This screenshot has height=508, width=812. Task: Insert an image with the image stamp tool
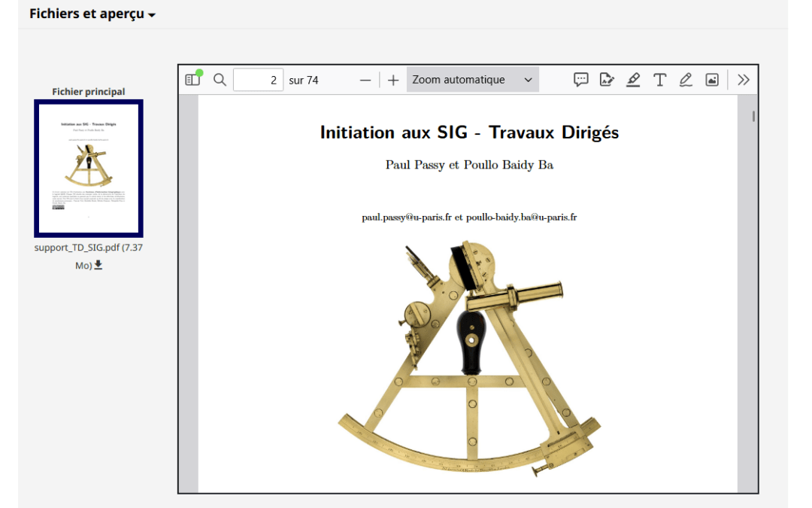(x=712, y=79)
